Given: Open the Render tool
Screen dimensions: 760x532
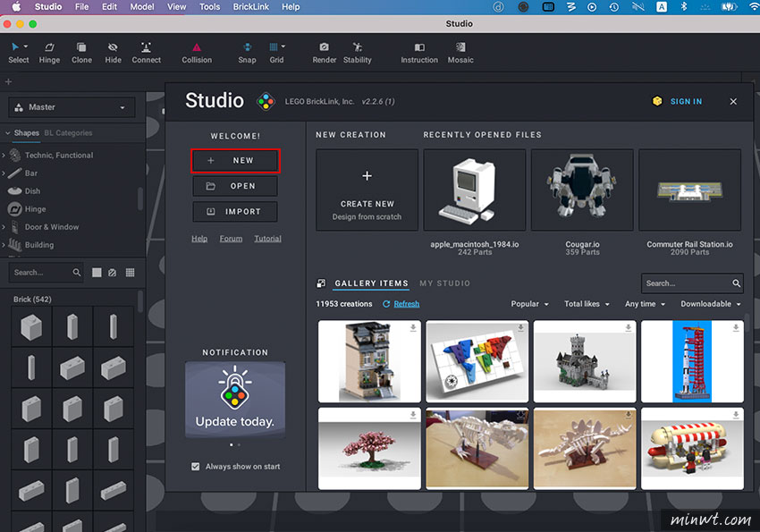Looking at the screenshot, I should (324, 54).
